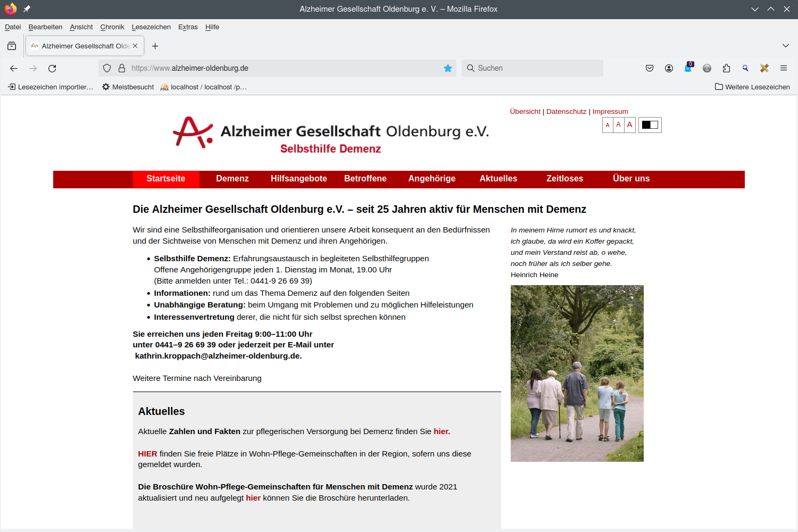Screen dimensions: 798x532
Task: Open the Aktuelles navigation item
Action: click(498, 179)
